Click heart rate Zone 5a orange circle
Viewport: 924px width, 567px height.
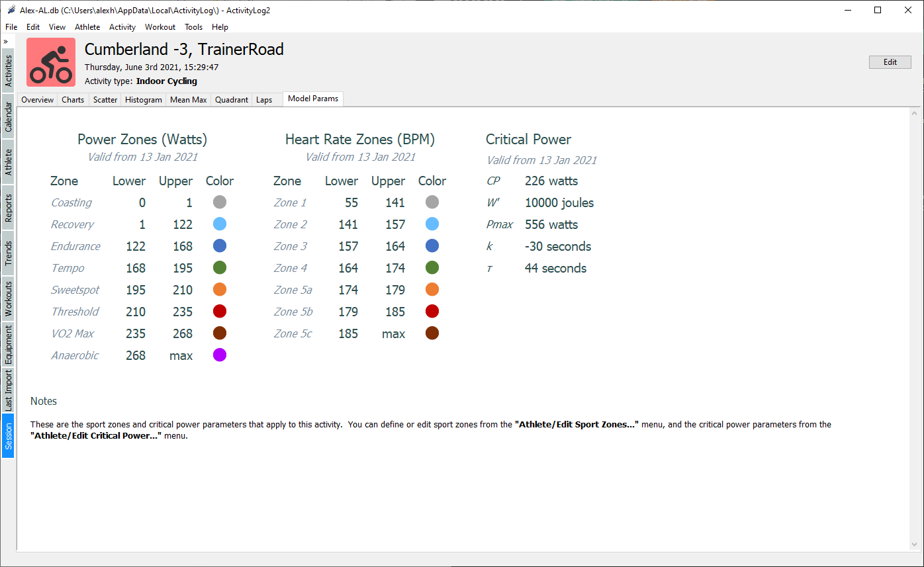[432, 289]
